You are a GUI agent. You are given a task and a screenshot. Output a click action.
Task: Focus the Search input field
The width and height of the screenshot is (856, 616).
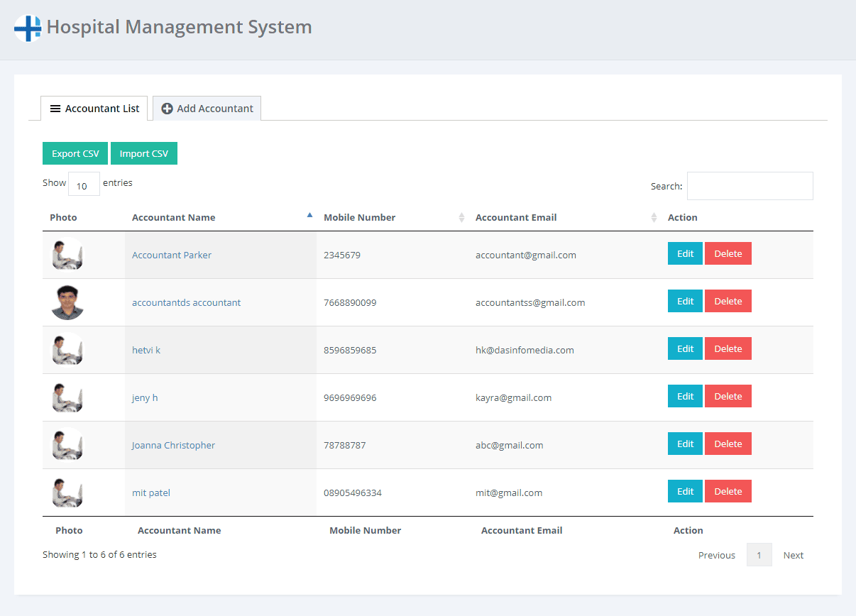(x=750, y=186)
